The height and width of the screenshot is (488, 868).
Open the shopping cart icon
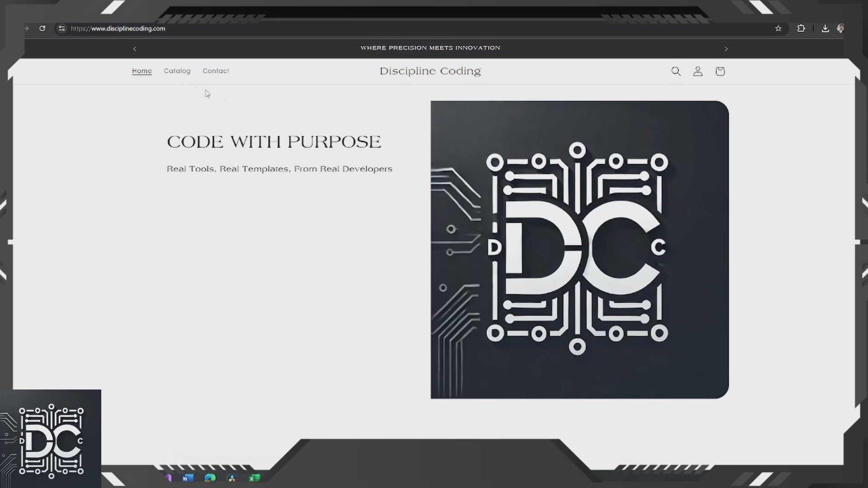pyautogui.click(x=720, y=71)
